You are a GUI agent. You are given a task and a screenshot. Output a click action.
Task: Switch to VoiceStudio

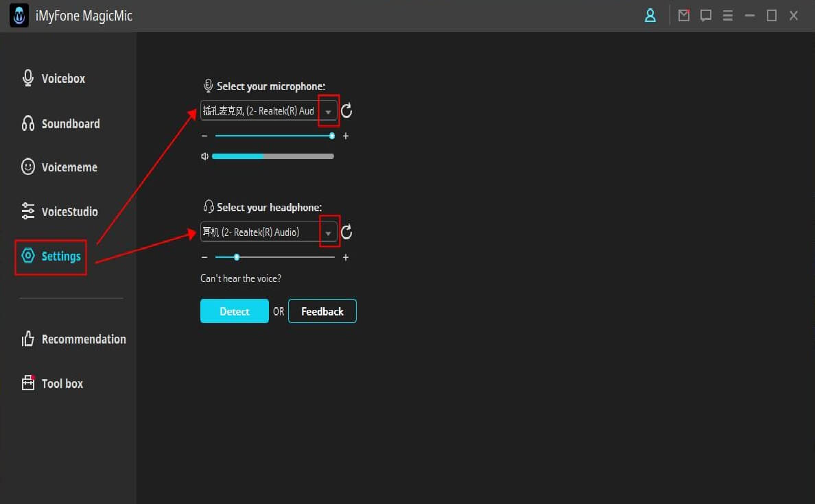pyautogui.click(x=59, y=211)
